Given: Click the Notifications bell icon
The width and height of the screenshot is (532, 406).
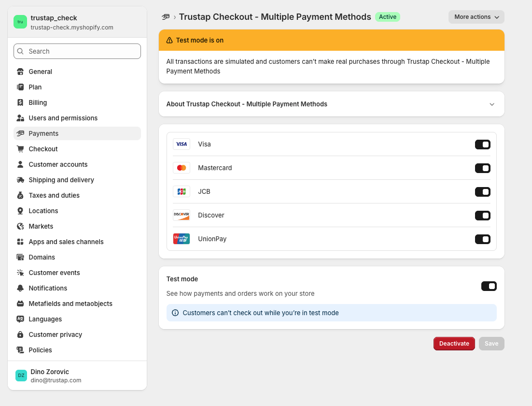Looking at the screenshot, I should point(20,288).
